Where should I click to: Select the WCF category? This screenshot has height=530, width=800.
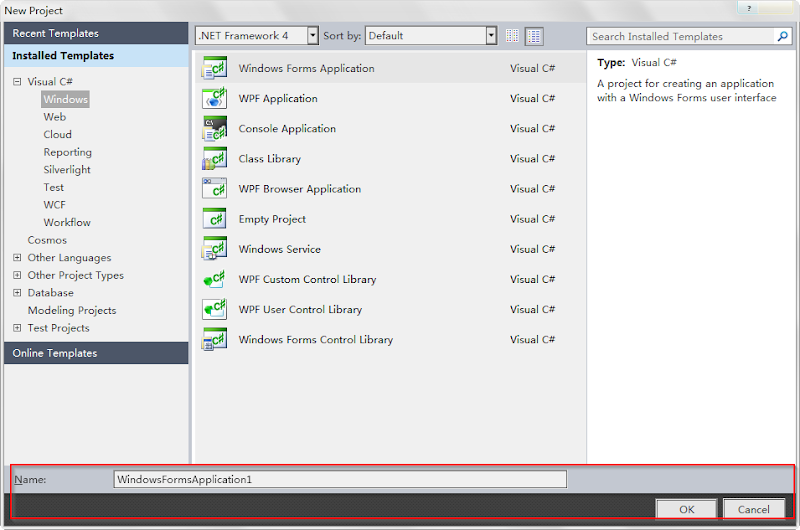[x=55, y=205]
